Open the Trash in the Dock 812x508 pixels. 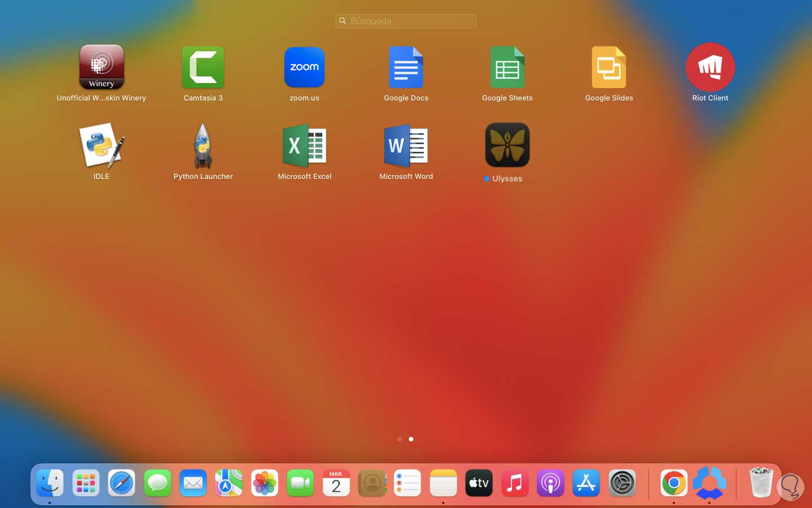pos(761,483)
